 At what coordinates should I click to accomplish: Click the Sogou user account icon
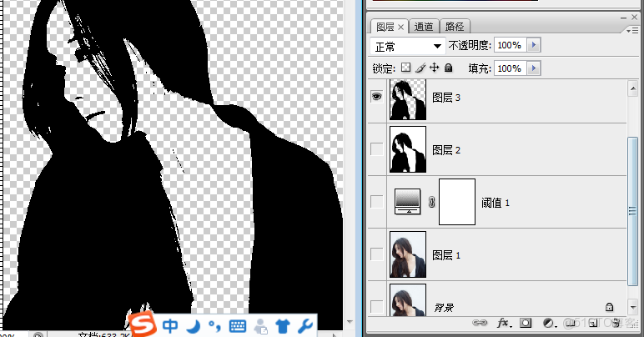point(260,326)
